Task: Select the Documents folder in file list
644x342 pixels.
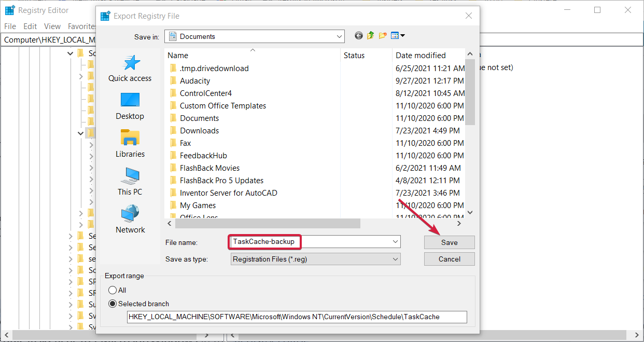Action: [x=199, y=118]
